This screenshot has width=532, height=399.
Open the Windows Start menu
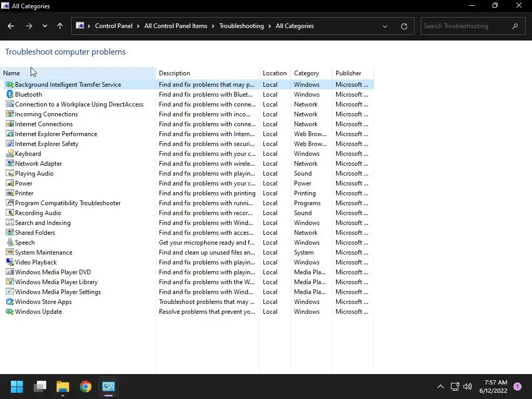click(x=17, y=387)
